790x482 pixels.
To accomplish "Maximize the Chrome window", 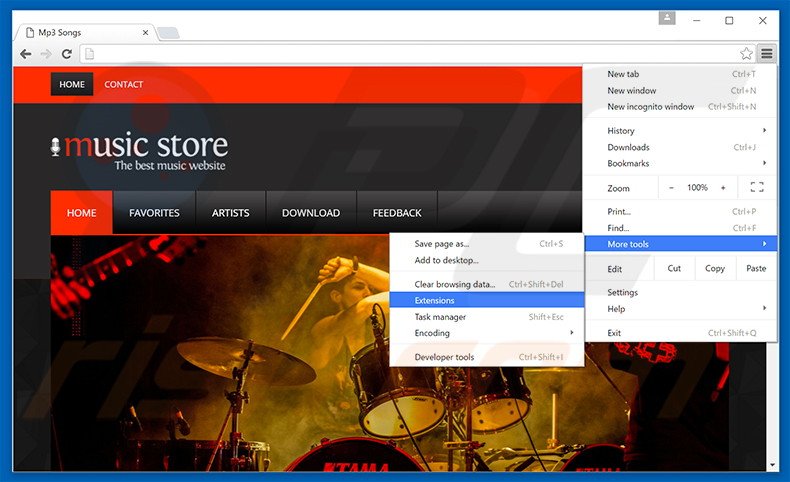I will [x=729, y=21].
